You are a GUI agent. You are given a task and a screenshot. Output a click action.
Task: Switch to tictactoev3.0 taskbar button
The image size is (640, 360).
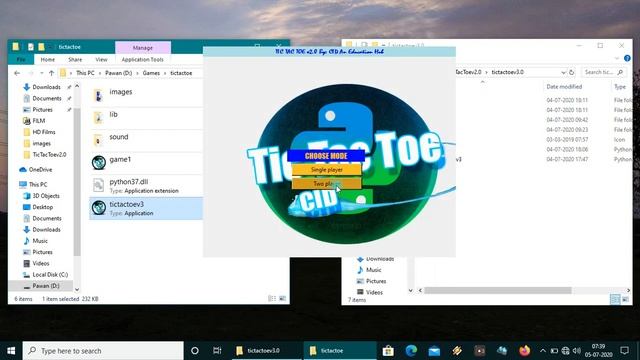[x=266, y=351]
